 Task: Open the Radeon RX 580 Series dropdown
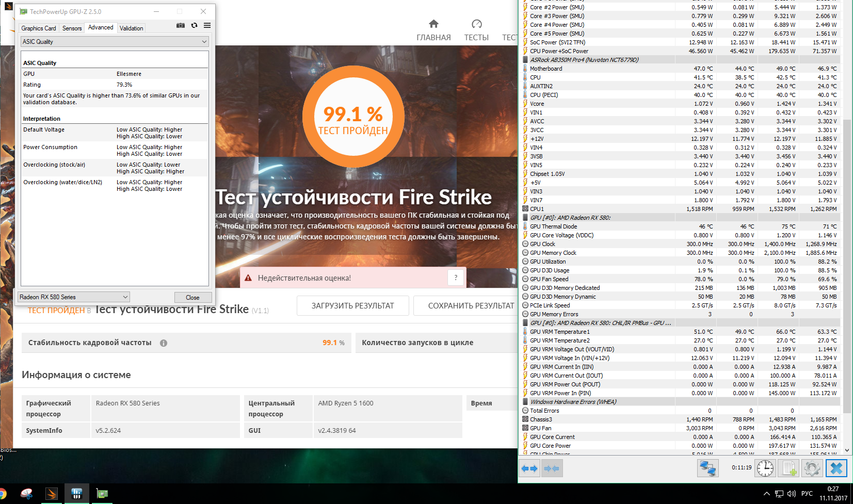point(73,297)
